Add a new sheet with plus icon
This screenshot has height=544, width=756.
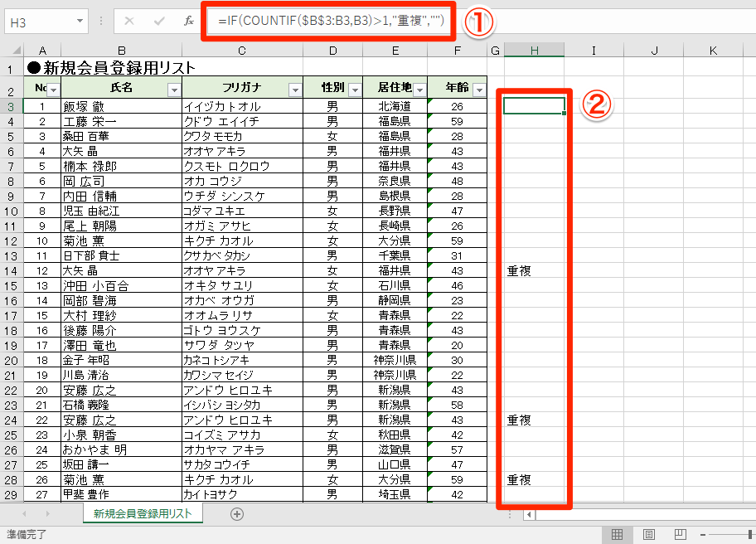[x=237, y=514]
